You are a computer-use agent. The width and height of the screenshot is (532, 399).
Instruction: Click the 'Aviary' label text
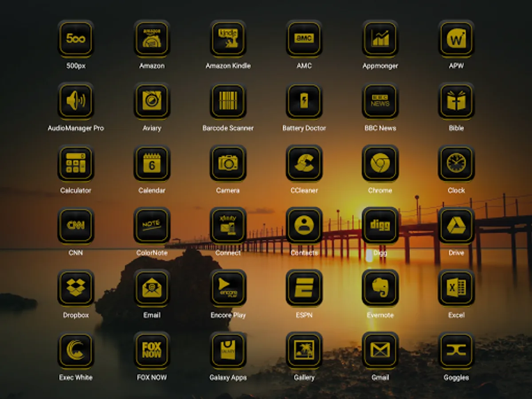pos(152,128)
